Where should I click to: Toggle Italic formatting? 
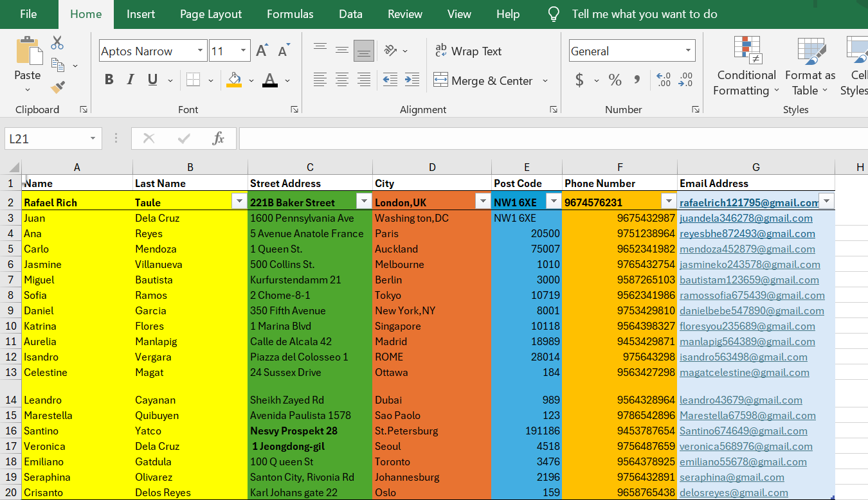(x=131, y=80)
